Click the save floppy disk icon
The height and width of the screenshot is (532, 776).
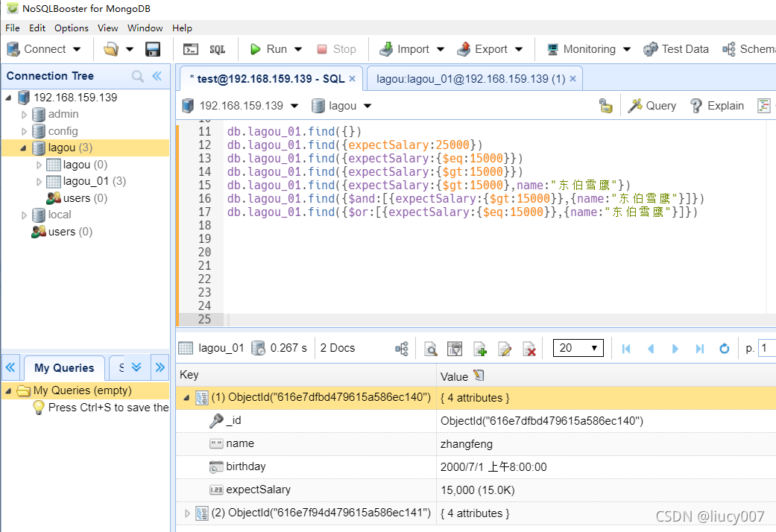[x=152, y=49]
